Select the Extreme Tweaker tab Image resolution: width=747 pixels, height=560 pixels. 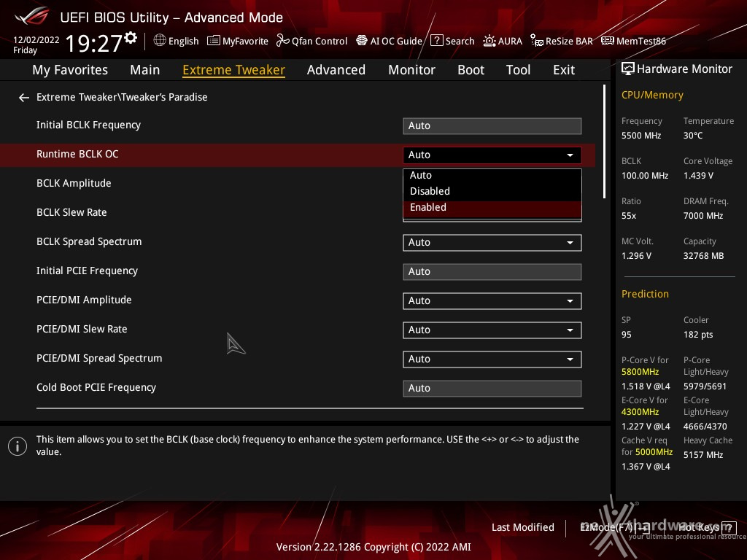pyautogui.click(x=233, y=70)
